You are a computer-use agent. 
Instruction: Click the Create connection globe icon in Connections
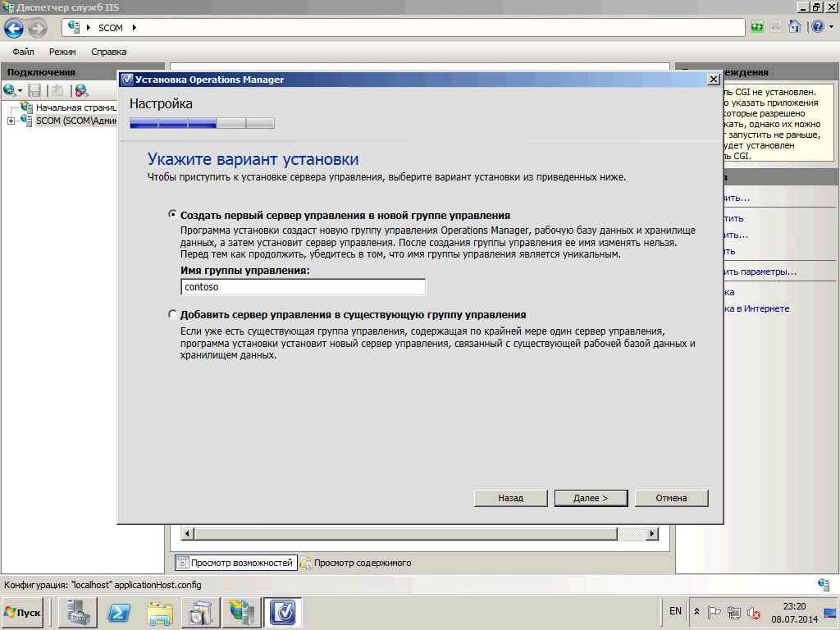[9, 90]
